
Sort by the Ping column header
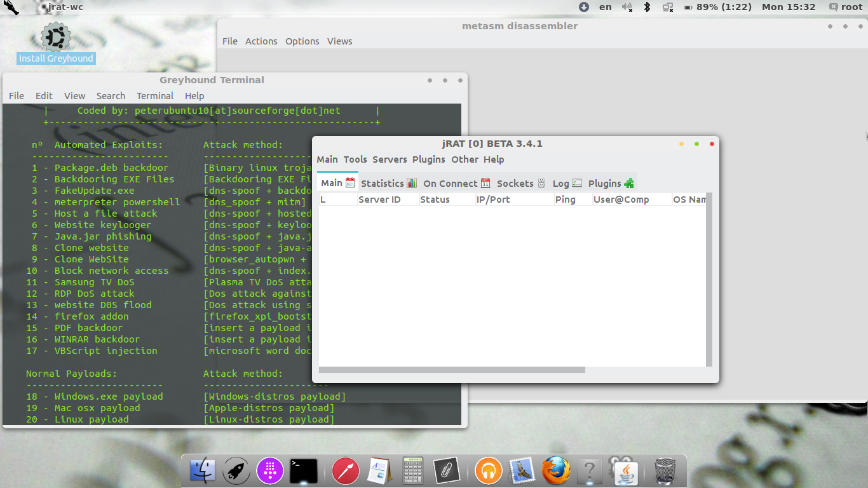click(x=573, y=200)
